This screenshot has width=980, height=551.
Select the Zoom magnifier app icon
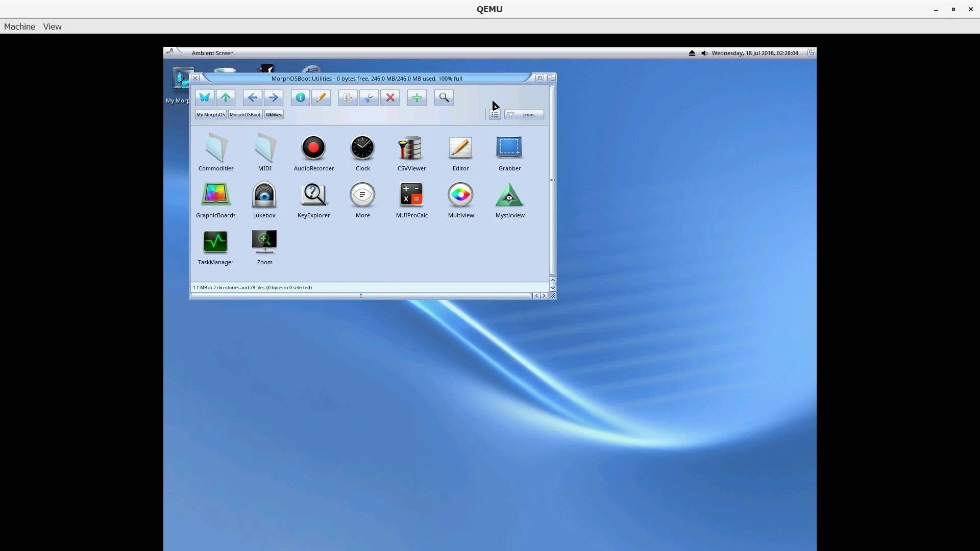tap(264, 247)
